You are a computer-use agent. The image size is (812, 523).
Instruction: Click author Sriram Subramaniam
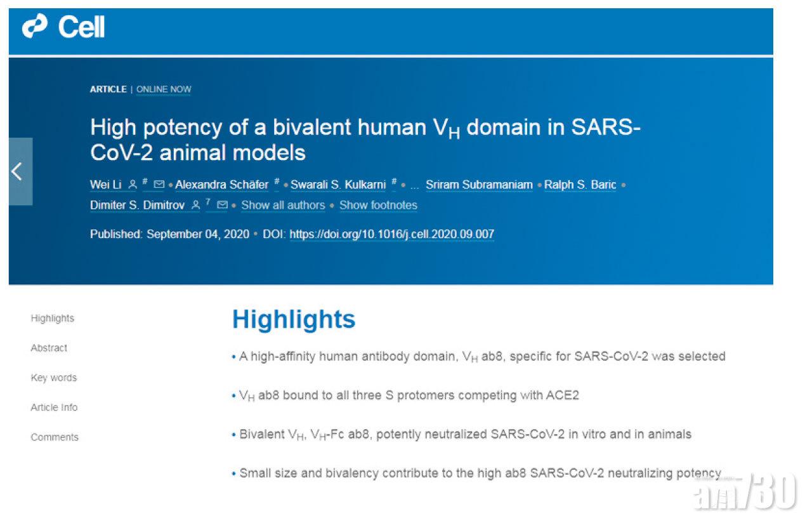click(479, 185)
